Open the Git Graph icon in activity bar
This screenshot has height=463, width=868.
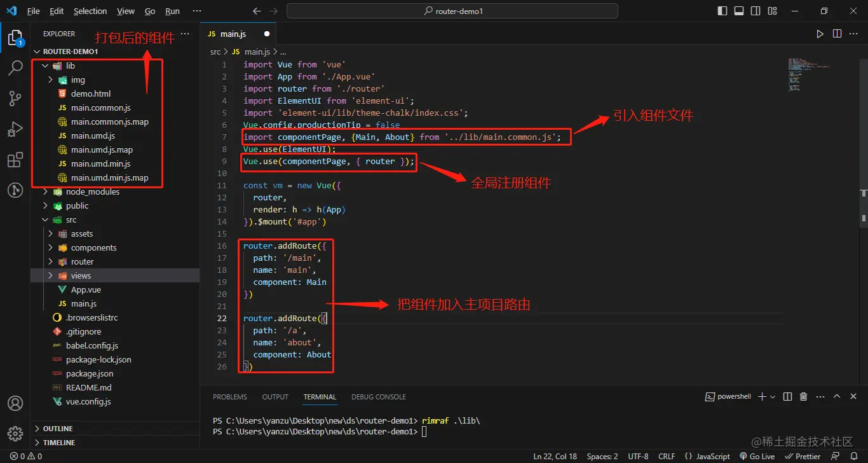[x=15, y=190]
